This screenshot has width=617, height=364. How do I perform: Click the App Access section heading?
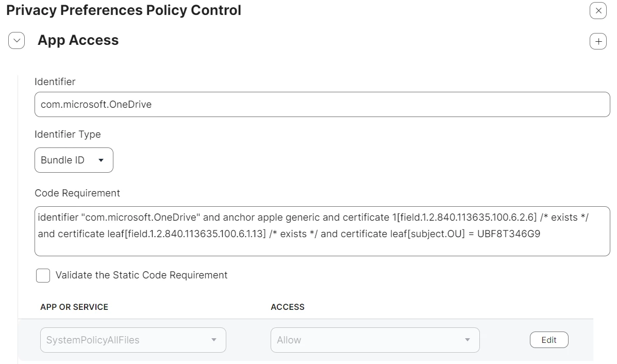point(78,40)
